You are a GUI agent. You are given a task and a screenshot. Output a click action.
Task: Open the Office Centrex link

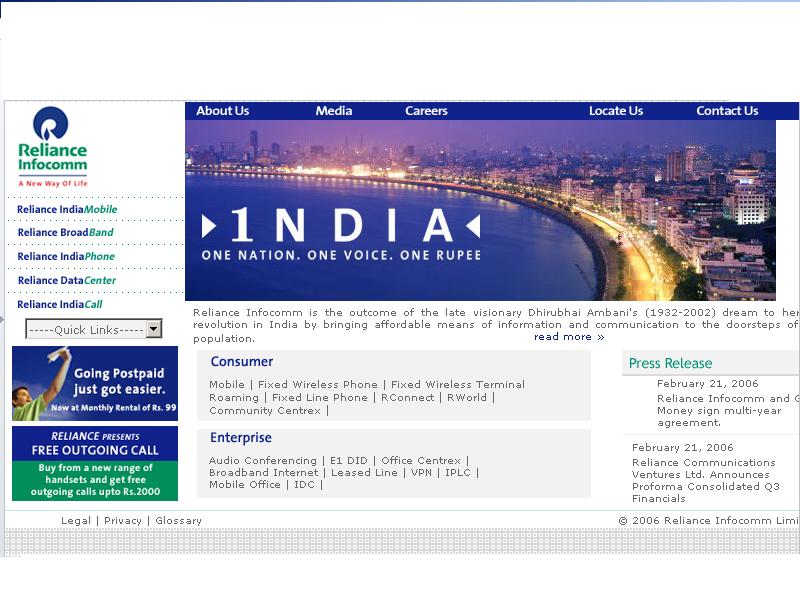(421, 460)
